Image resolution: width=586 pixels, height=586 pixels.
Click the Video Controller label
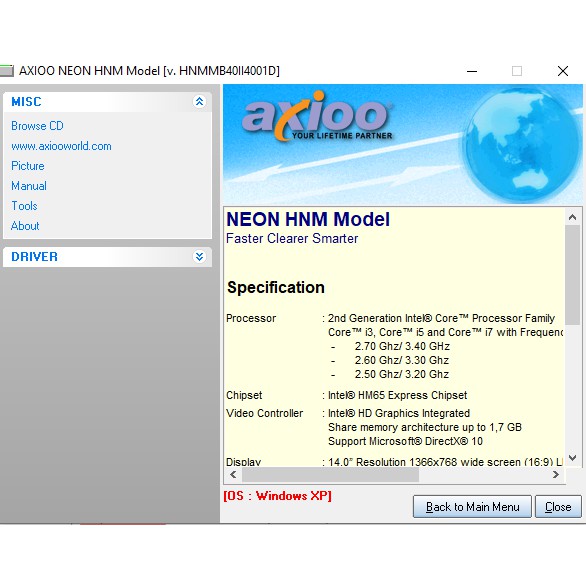click(x=265, y=413)
